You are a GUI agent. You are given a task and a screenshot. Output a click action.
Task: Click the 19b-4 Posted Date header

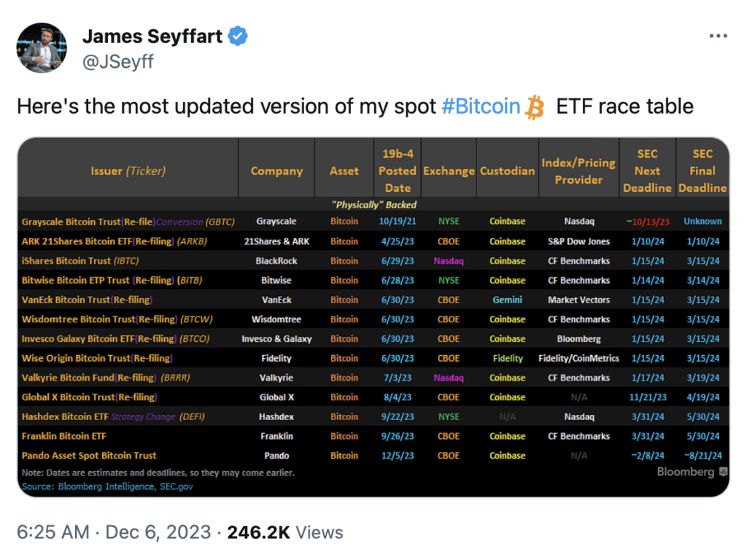pos(398,171)
